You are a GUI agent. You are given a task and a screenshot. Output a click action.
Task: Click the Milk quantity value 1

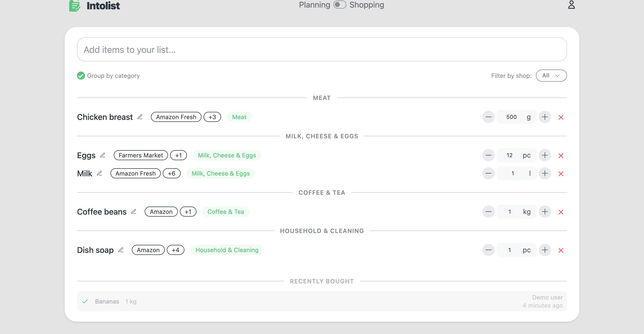point(512,173)
